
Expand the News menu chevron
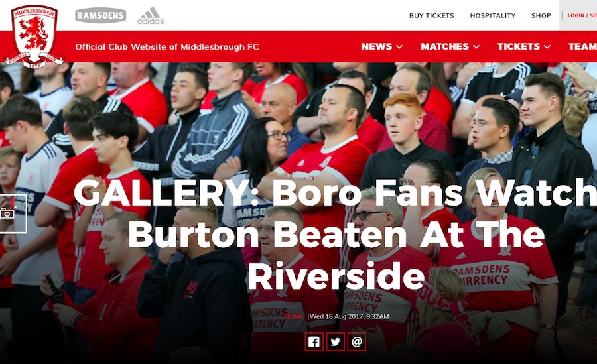(399, 47)
